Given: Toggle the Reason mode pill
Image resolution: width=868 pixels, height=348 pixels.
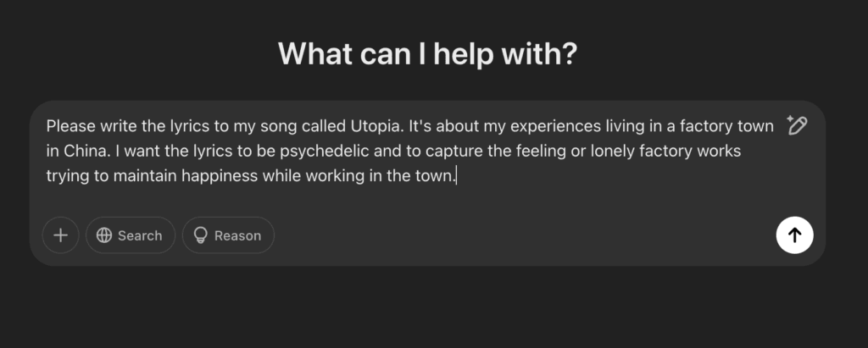Looking at the screenshot, I should point(228,235).
